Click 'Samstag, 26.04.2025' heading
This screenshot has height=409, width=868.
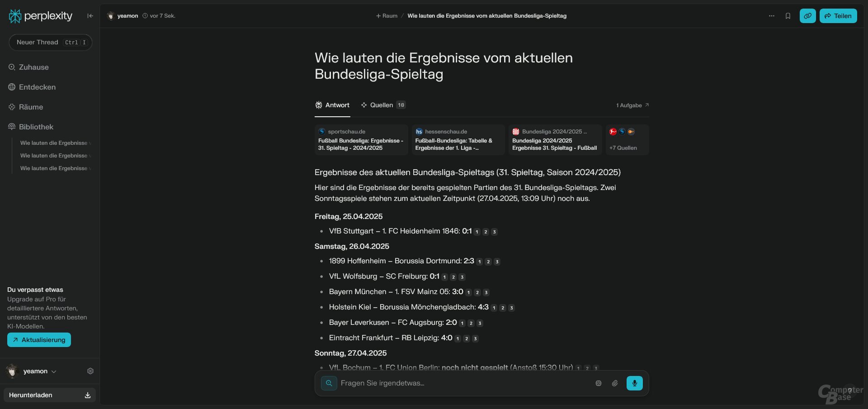tap(352, 246)
